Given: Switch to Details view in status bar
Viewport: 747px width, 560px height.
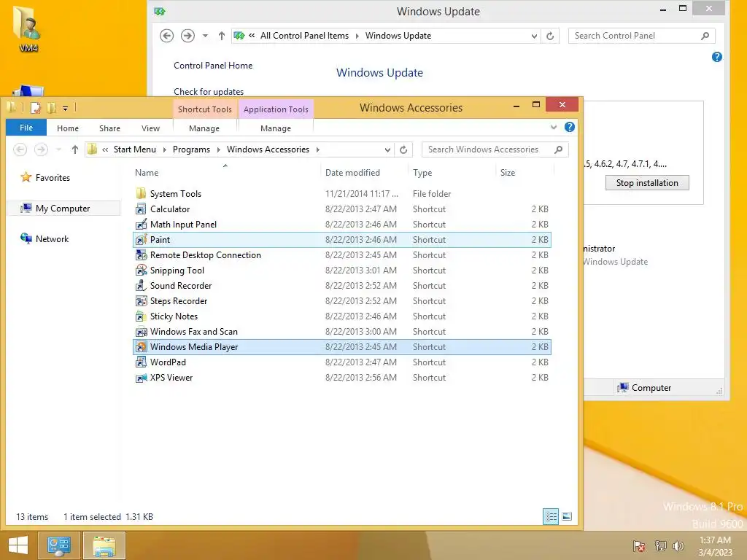Looking at the screenshot, I should point(551,517).
